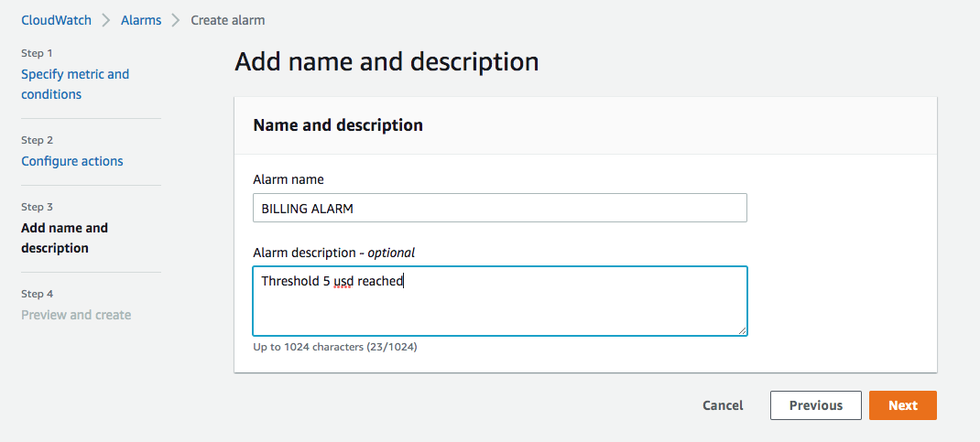The width and height of the screenshot is (980, 442).
Task: Jump to the Configure actions step
Action: 72,161
